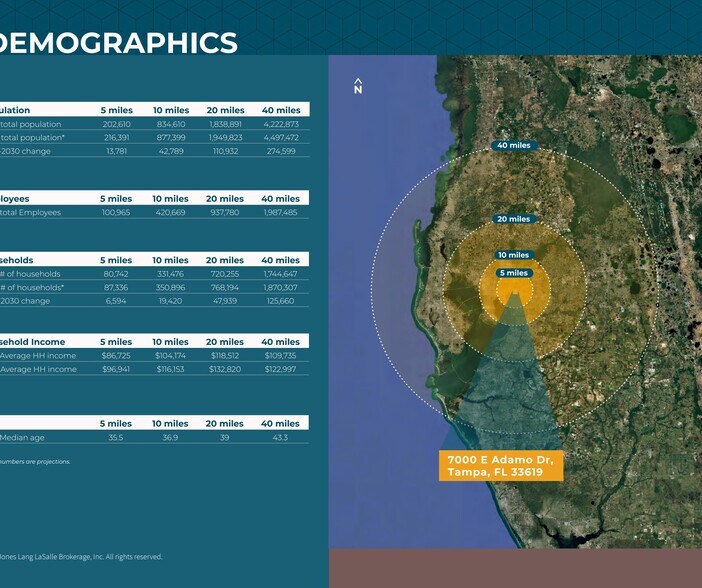
Task: Select the 40 miles radius label on map
Action: point(513,145)
